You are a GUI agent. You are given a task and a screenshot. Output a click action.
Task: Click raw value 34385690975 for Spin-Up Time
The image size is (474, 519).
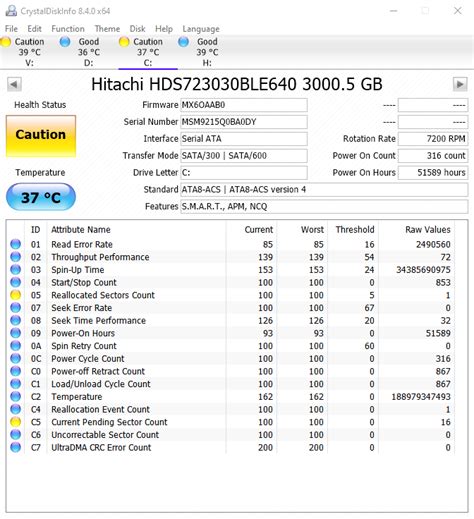pos(423,270)
